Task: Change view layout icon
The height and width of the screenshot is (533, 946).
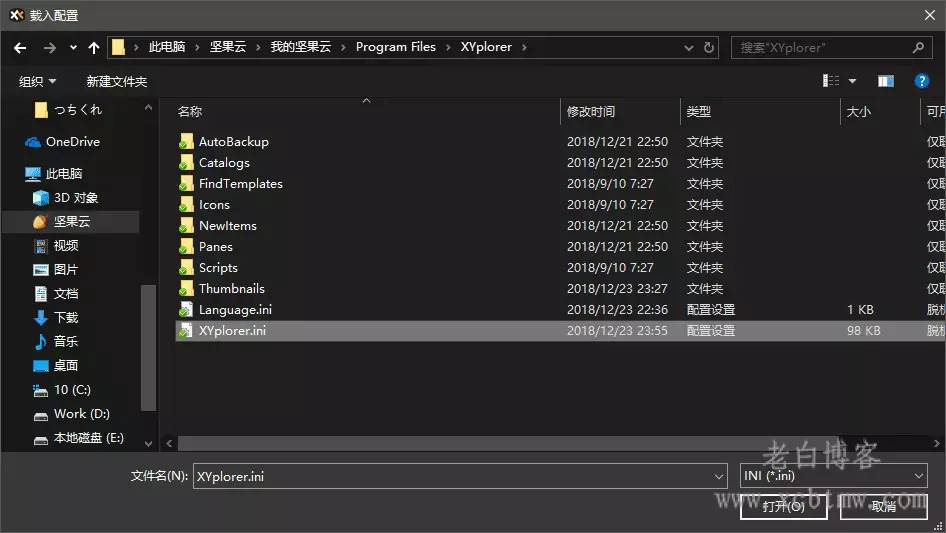Action: (831, 81)
